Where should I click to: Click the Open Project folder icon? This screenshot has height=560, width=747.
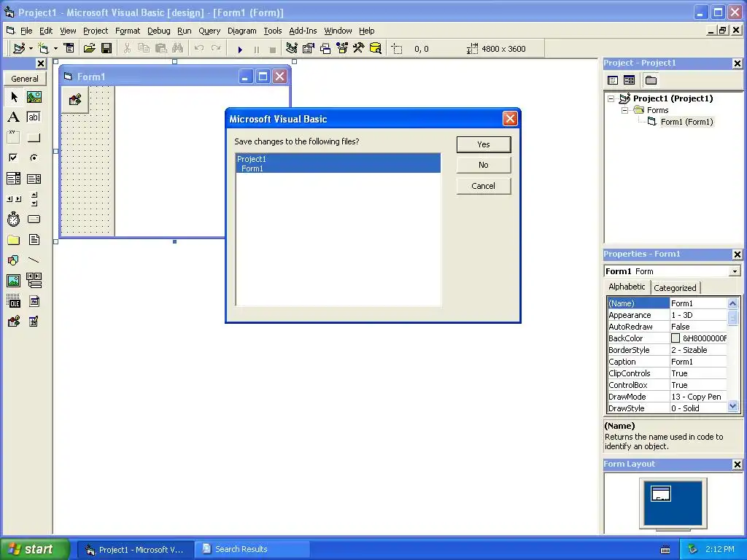(90, 49)
